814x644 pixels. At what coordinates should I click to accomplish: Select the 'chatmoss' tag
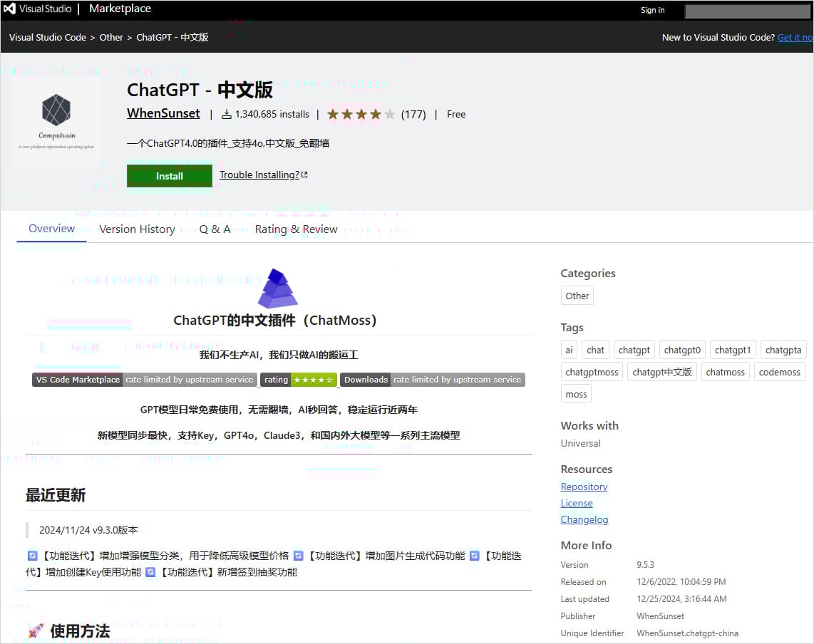point(725,371)
